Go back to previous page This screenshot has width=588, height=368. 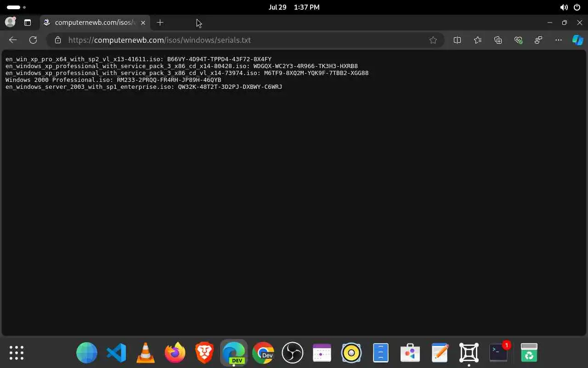(13, 40)
